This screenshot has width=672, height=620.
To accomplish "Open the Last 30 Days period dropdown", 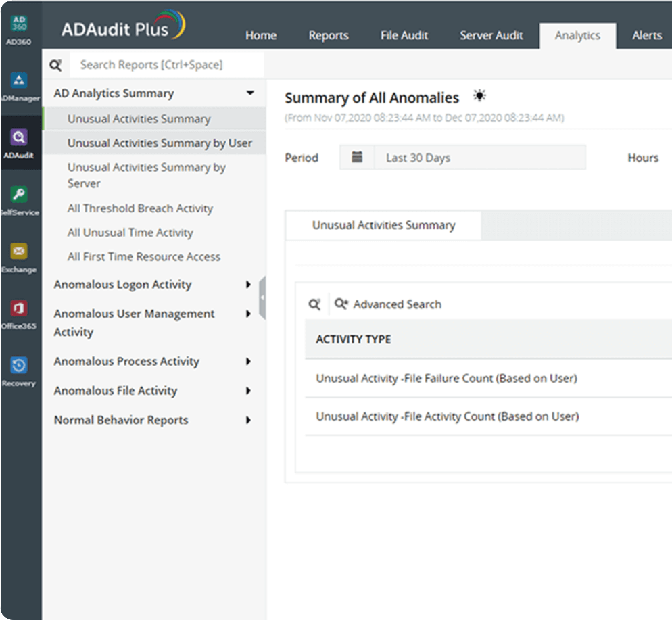I will (x=479, y=158).
